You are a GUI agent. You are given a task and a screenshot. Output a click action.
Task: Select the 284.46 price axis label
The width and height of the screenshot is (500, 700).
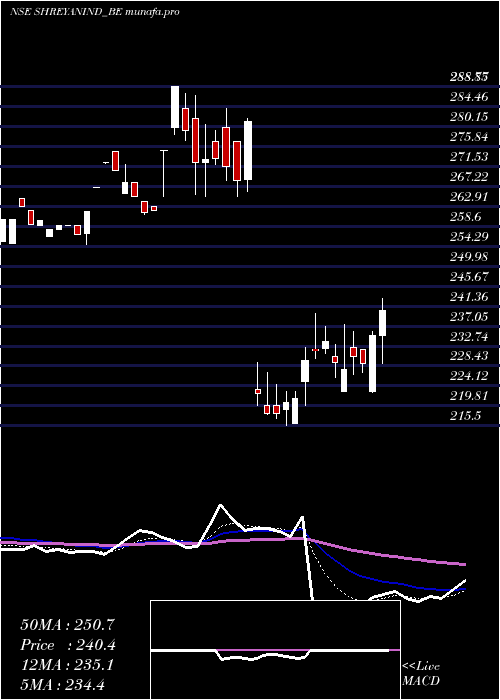[x=468, y=97]
